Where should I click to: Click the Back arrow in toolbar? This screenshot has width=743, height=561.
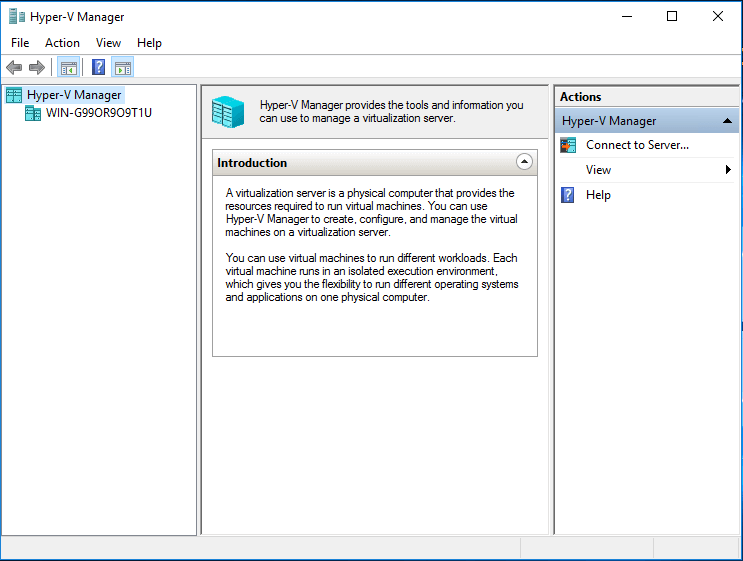pos(14,67)
